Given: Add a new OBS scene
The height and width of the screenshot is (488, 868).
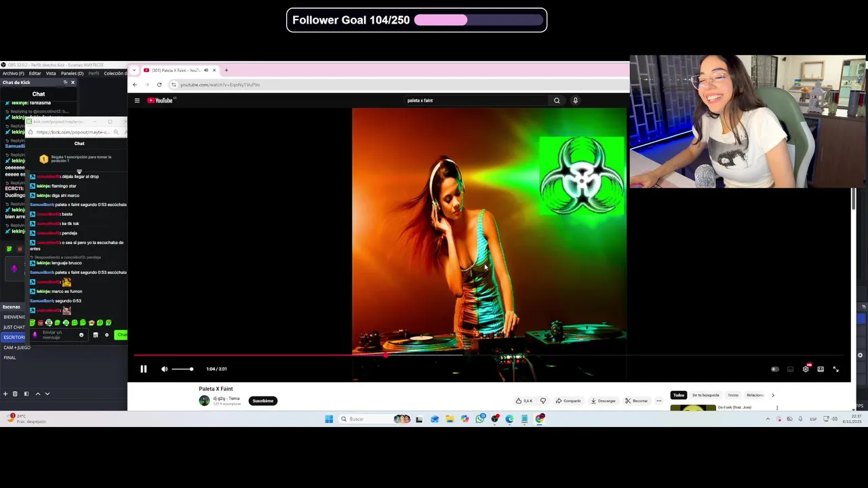Looking at the screenshot, I should 5,394.
